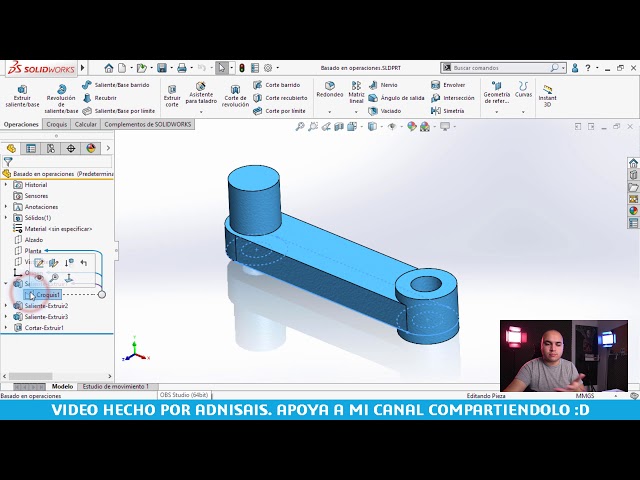640x480 pixels.
Task: Open the Options gear icon
Action: [268, 68]
